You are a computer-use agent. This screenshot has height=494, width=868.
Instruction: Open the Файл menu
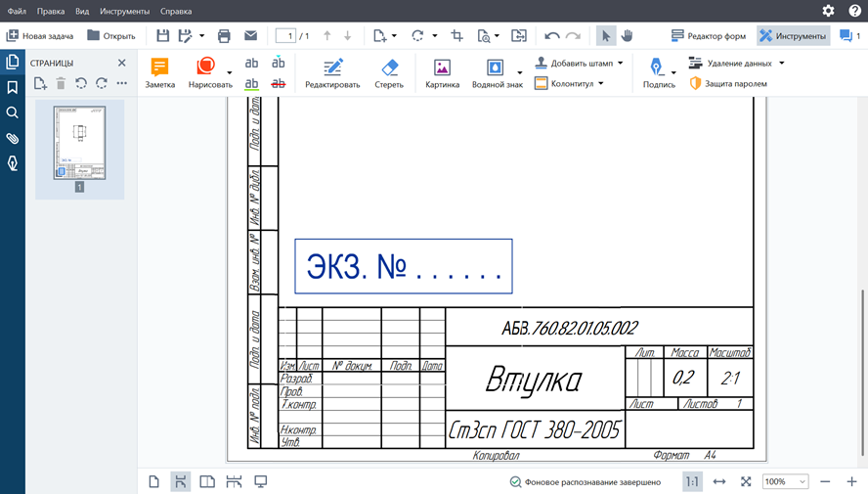[17, 11]
